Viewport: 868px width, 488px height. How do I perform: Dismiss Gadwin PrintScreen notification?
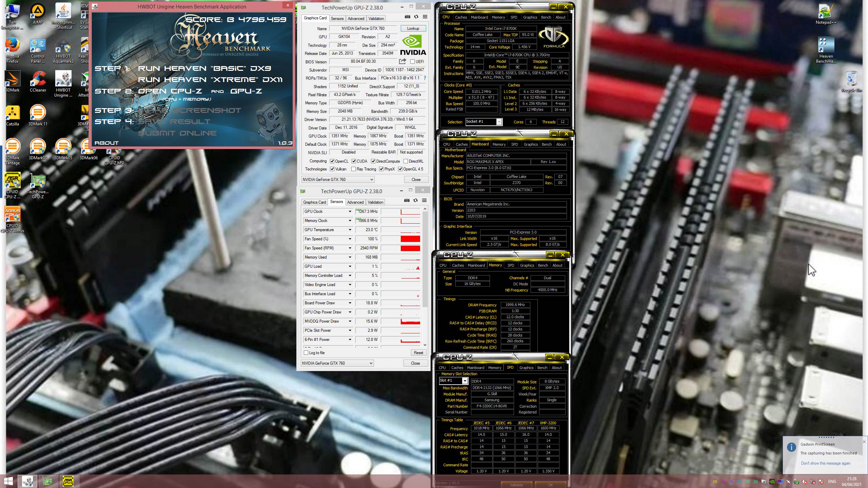coord(864,442)
